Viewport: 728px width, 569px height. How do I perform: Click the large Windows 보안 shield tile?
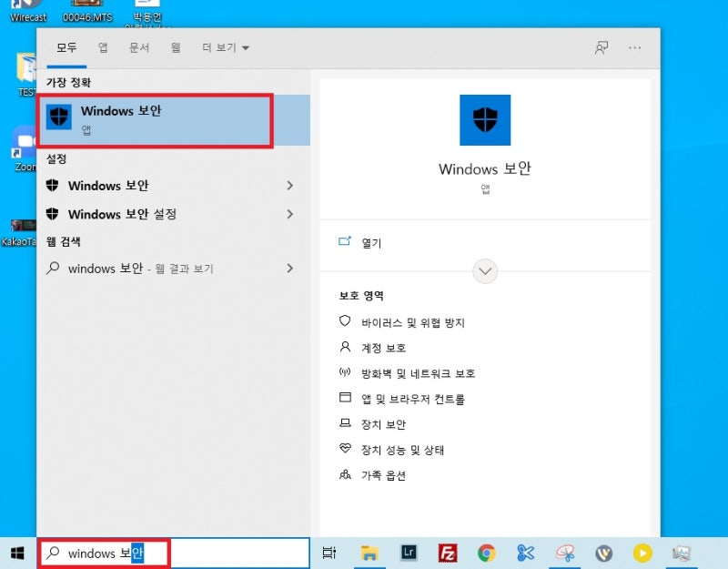click(x=485, y=120)
